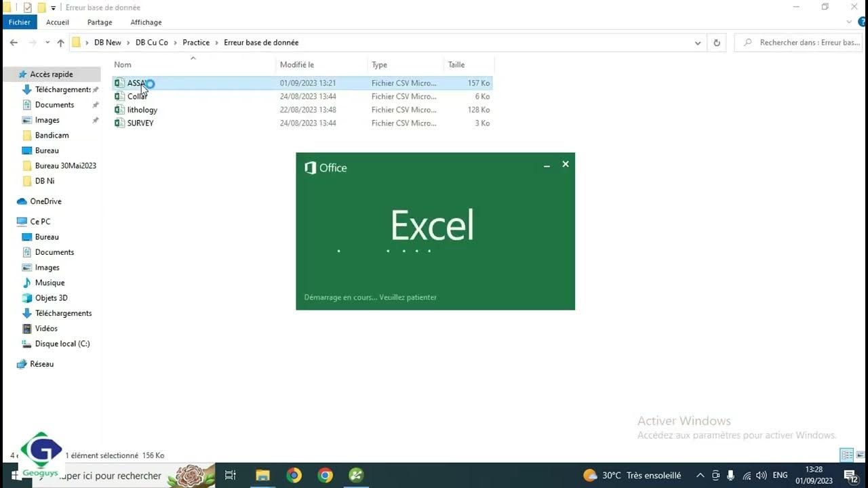Switch the ENG input language indicator
Image resolution: width=868 pixels, height=488 pixels.
(x=780, y=476)
